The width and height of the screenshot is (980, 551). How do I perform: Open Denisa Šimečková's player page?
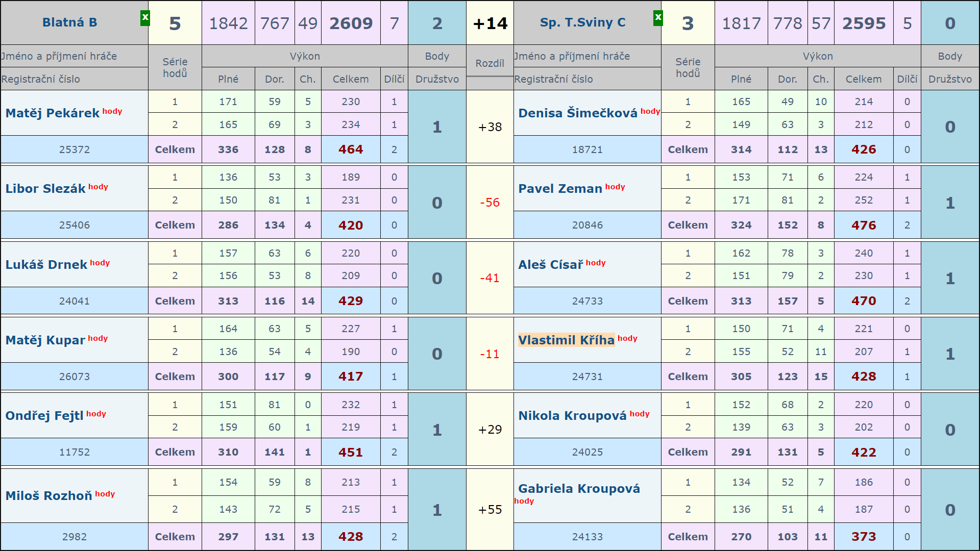(x=577, y=113)
